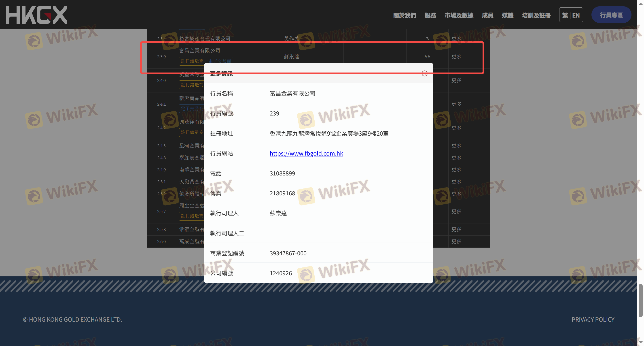Click the scrollbar down arrow
644x346 pixels.
(640, 342)
